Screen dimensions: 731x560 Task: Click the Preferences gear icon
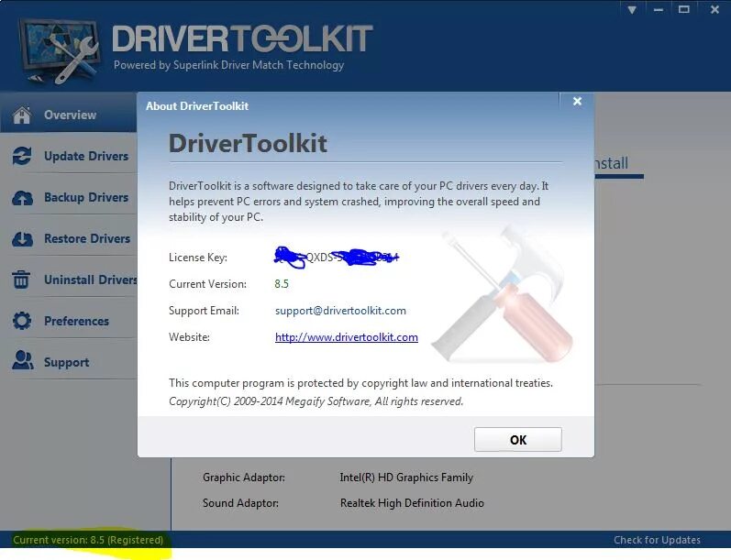coord(22,321)
